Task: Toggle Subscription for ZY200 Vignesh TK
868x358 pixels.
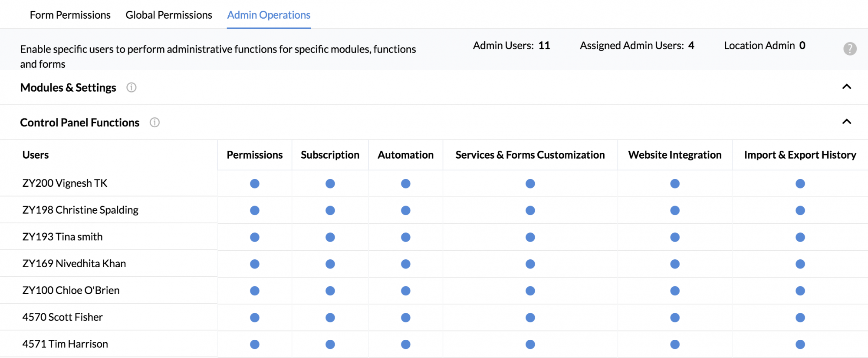Action: (x=330, y=184)
